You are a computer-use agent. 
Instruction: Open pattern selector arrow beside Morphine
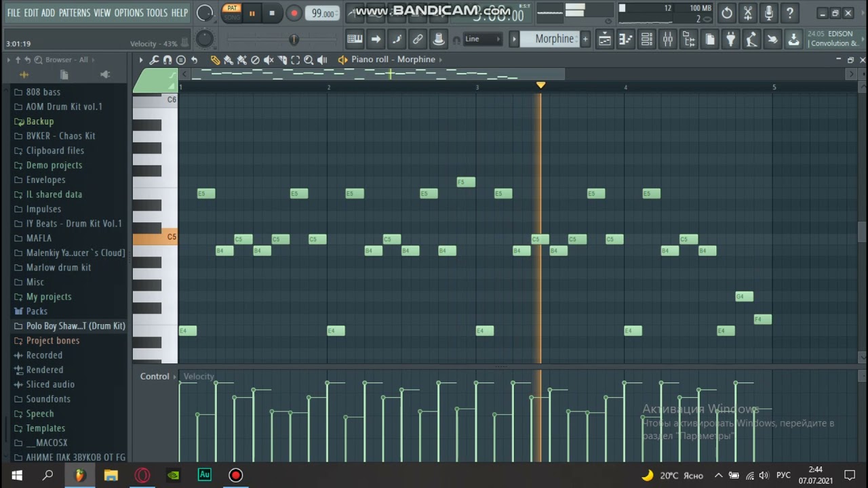514,39
